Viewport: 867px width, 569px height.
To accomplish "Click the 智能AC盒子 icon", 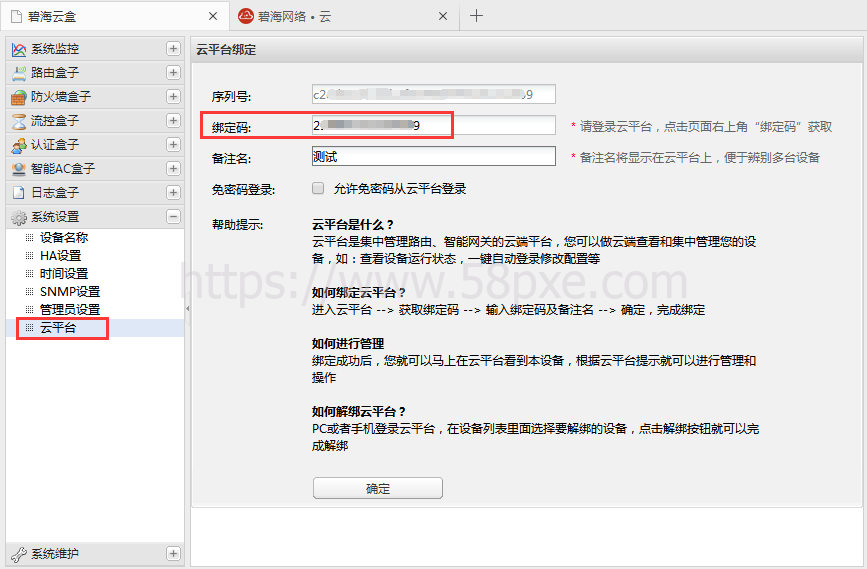I will click(x=19, y=169).
